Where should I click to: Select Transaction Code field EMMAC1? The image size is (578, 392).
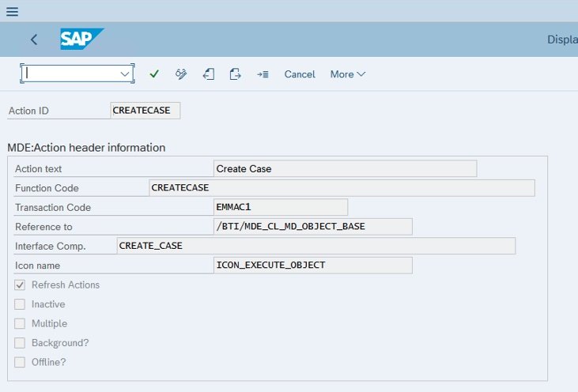(281, 207)
